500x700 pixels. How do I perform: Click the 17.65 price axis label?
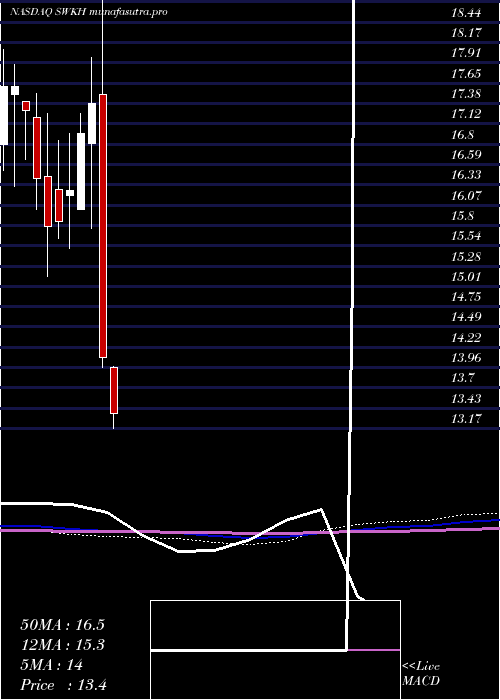point(466,73)
